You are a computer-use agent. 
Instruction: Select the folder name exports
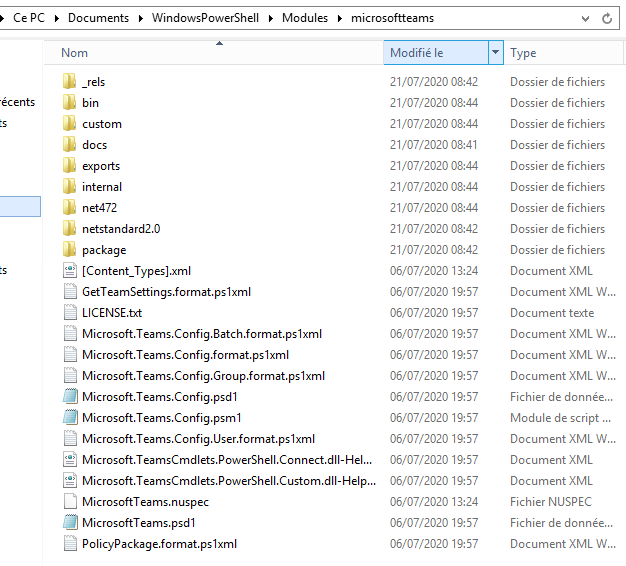(101, 166)
